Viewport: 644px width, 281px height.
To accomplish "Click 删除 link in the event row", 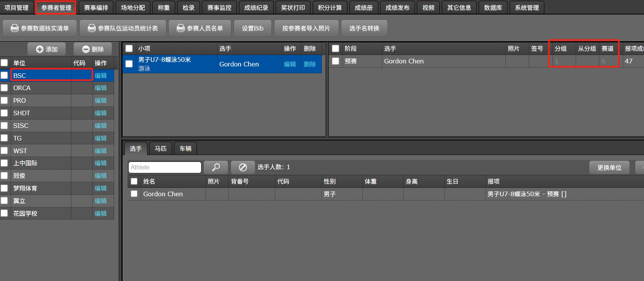I will [310, 64].
